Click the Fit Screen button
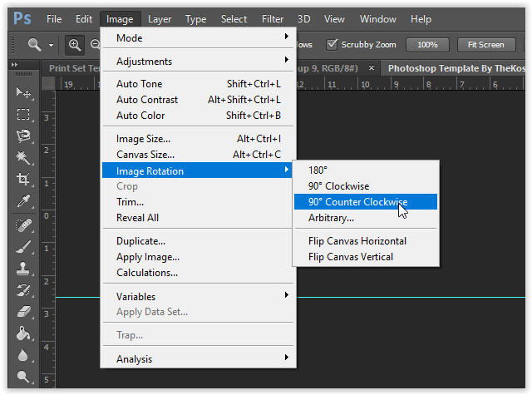The image size is (532, 395). point(486,45)
